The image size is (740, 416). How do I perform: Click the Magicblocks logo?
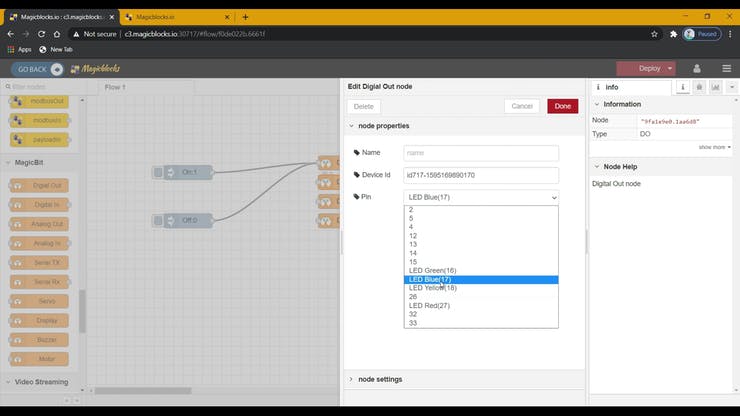click(95, 69)
